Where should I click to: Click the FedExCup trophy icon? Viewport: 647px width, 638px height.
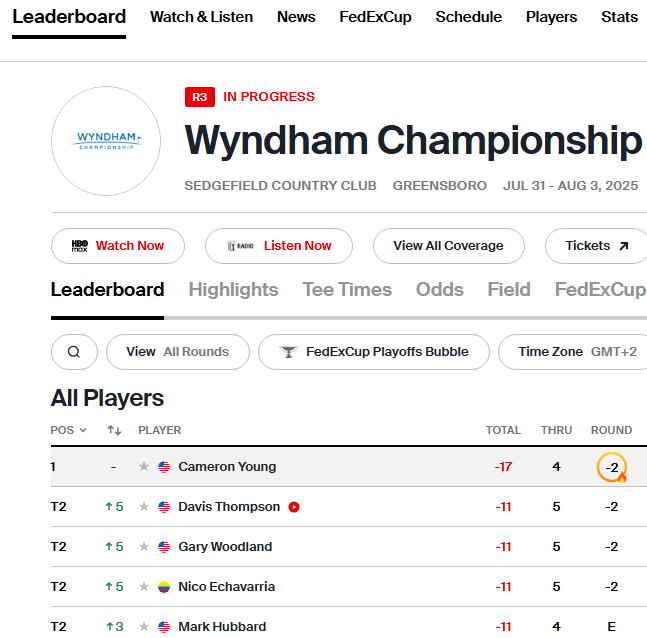(288, 352)
